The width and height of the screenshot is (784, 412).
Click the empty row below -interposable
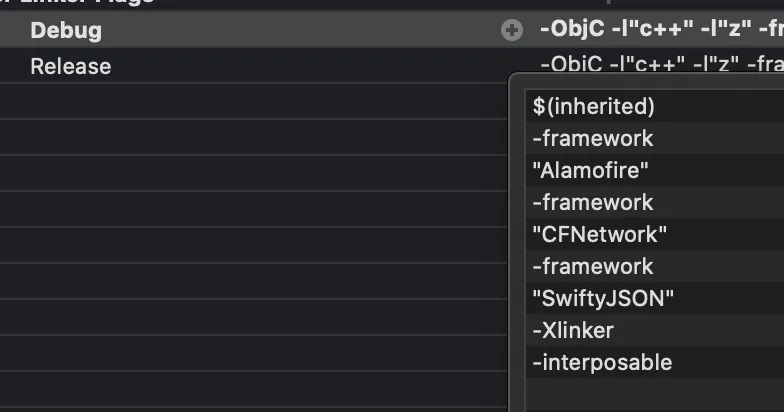[x=650, y=392]
